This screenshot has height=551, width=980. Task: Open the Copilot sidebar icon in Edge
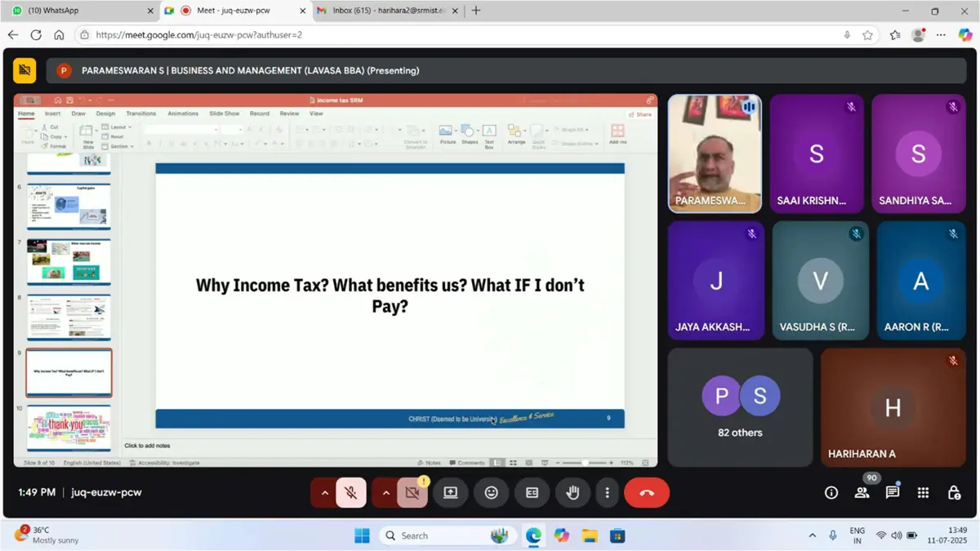pos(965,35)
